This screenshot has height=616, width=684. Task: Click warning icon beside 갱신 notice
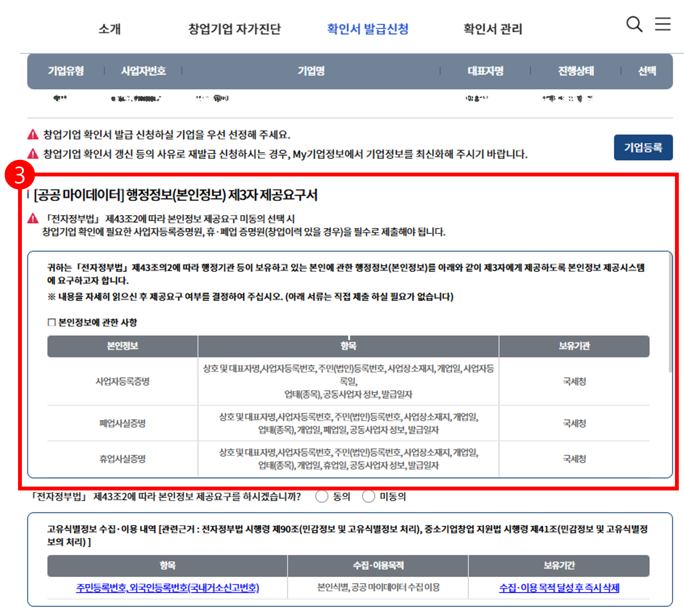coord(33,154)
